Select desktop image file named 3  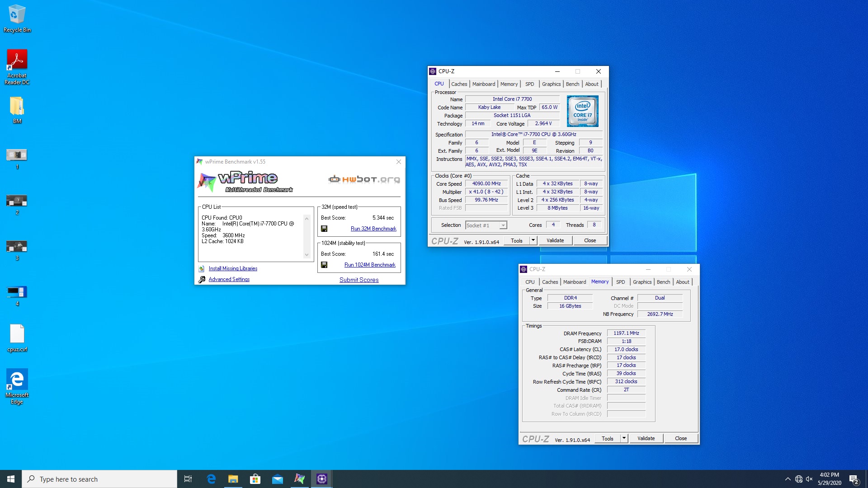[x=17, y=250]
